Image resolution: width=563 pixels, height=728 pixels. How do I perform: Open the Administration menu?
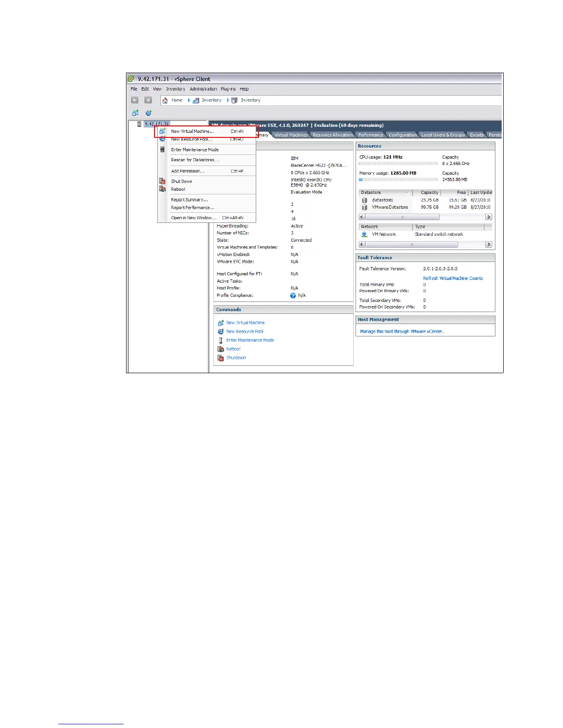tap(203, 89)
